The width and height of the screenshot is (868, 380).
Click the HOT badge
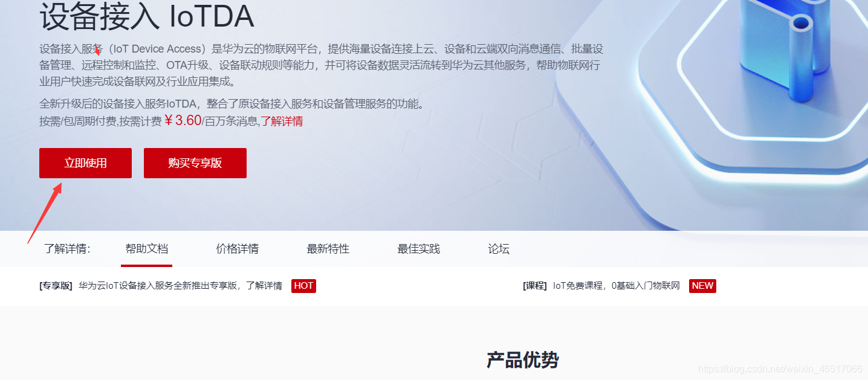[x=303, y=286]
